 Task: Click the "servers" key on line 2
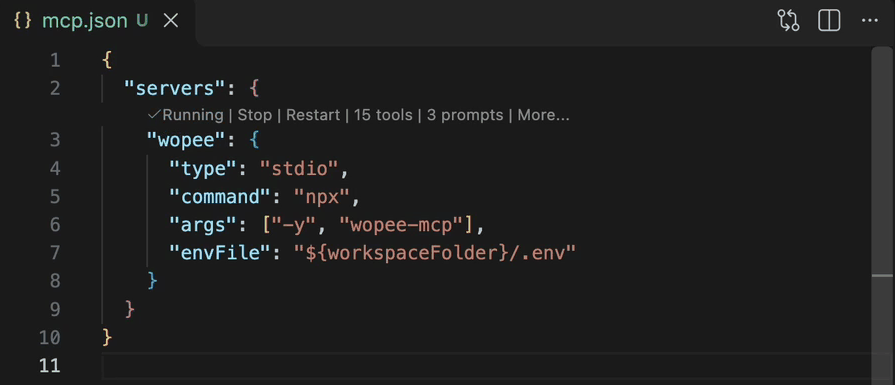coord(175,88)
